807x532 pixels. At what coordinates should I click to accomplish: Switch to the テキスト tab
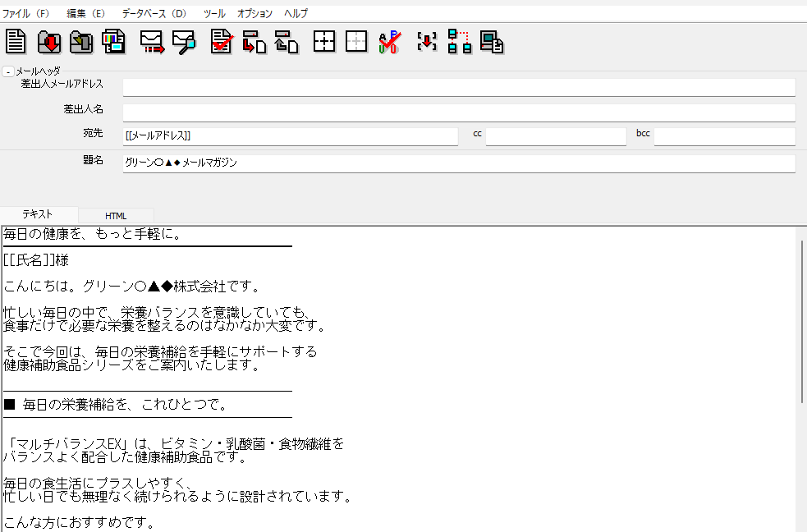point(38,214)
